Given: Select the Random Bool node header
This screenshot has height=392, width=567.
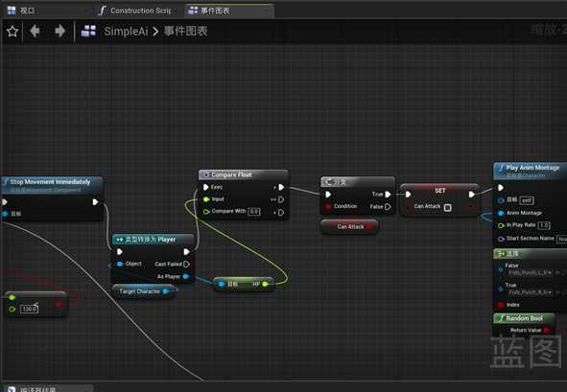Looking at the screenshot, I should click(524, 318).
